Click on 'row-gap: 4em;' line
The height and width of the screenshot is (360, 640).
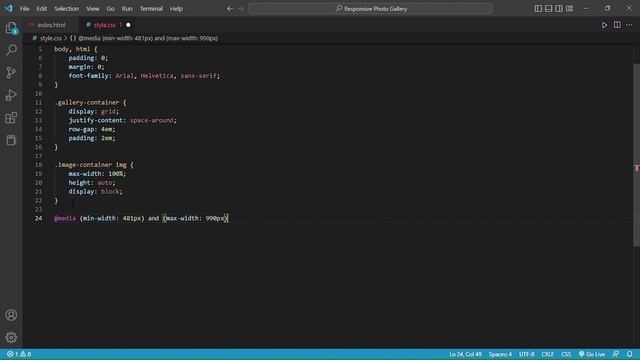click(x=92, y=129)
